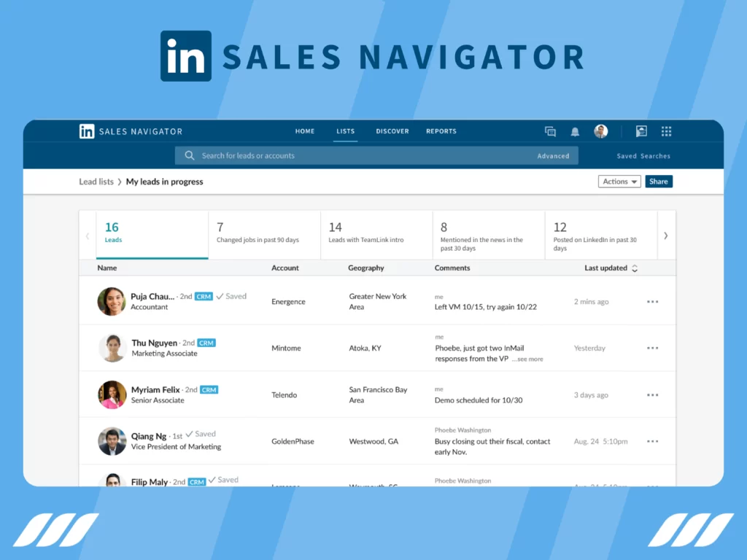This screenshot has height=560, width=747.
Task: Open the apps grid icon
Action: click(x=667, y=131)
